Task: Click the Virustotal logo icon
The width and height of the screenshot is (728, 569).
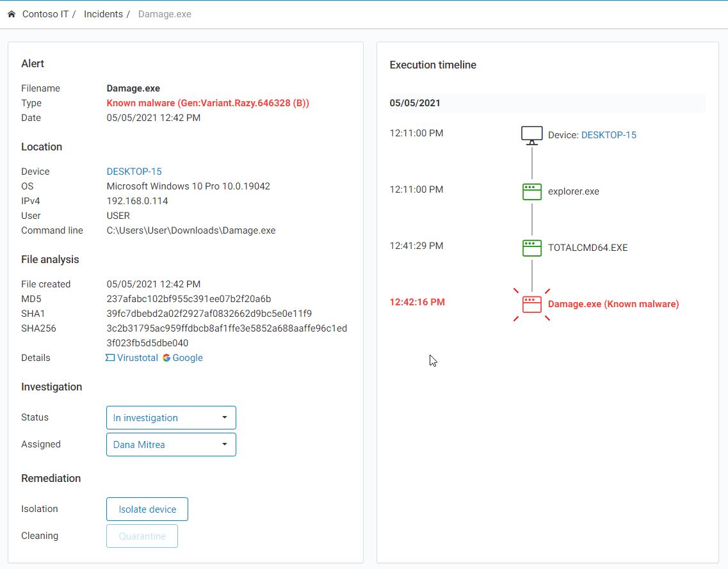Action: (x=110, y=358)
